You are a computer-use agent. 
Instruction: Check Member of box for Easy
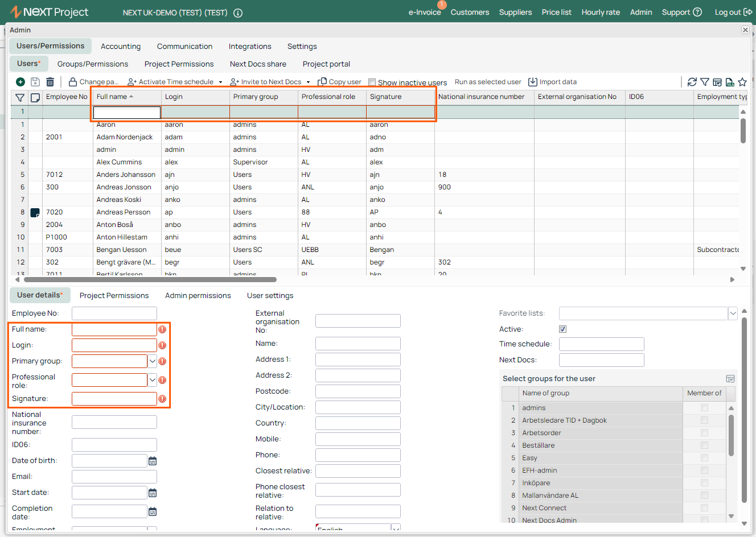coord(704,458)
